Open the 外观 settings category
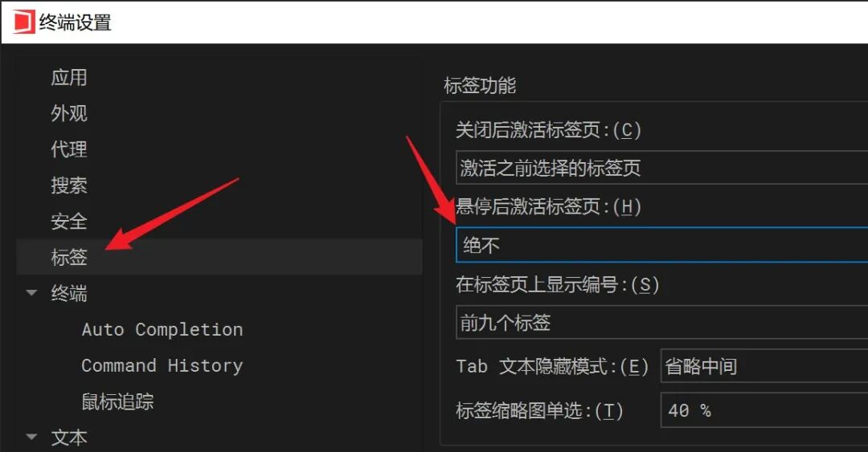 (x=69, y=113)
